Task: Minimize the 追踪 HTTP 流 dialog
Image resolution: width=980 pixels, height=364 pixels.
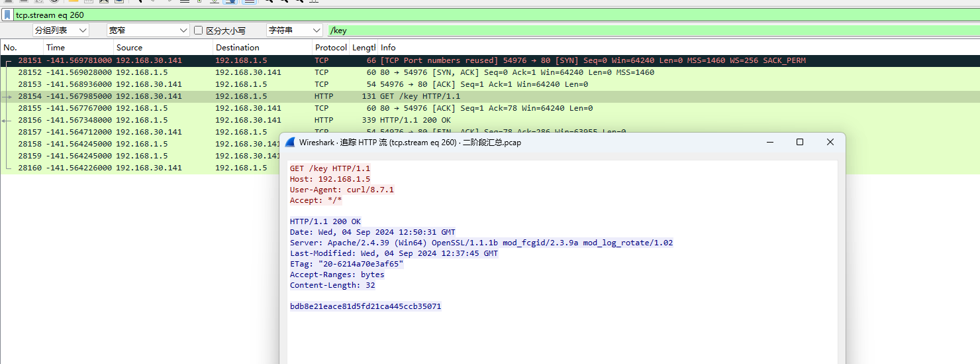Action: tap(770, 142)
